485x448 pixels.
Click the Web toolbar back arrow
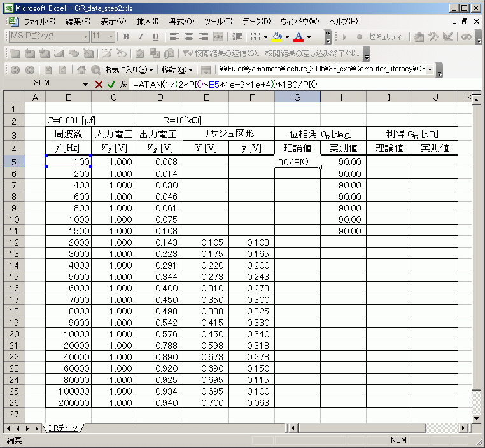click(14, 69)
